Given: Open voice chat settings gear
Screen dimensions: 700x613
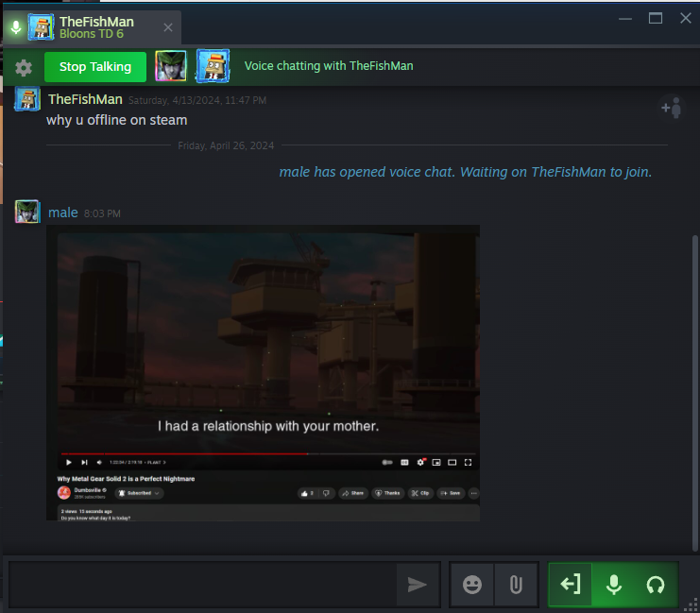Looking at the screenshot, I should [x=24, y=67].
